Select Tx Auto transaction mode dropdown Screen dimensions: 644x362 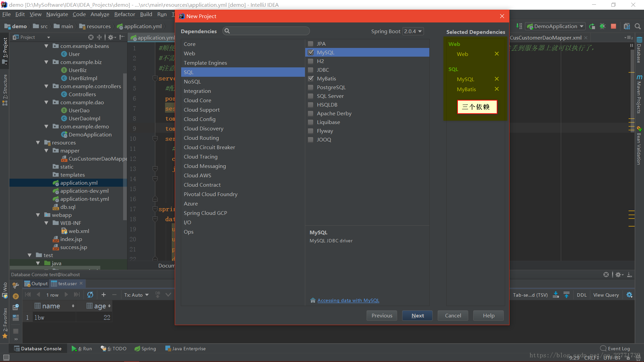(137, 294)
